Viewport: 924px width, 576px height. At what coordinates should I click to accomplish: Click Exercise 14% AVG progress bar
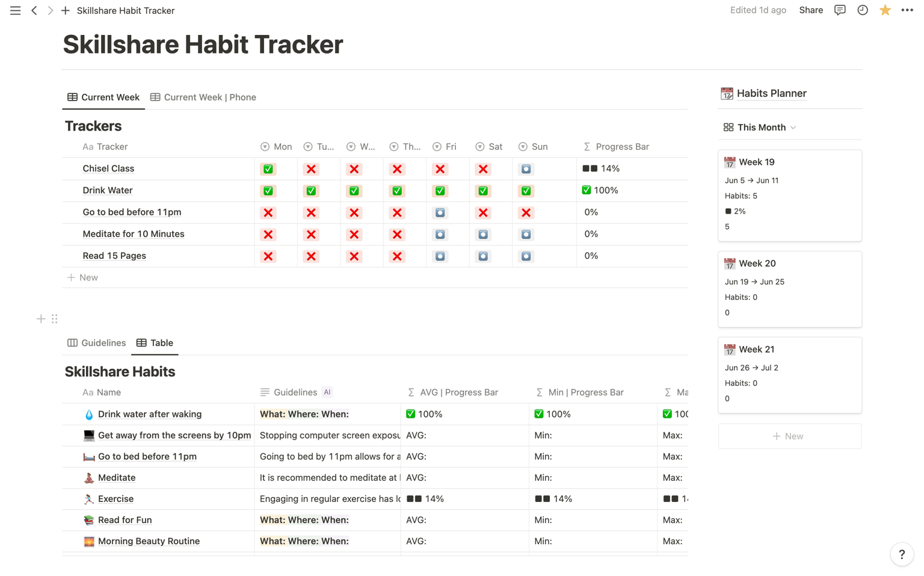425,499
